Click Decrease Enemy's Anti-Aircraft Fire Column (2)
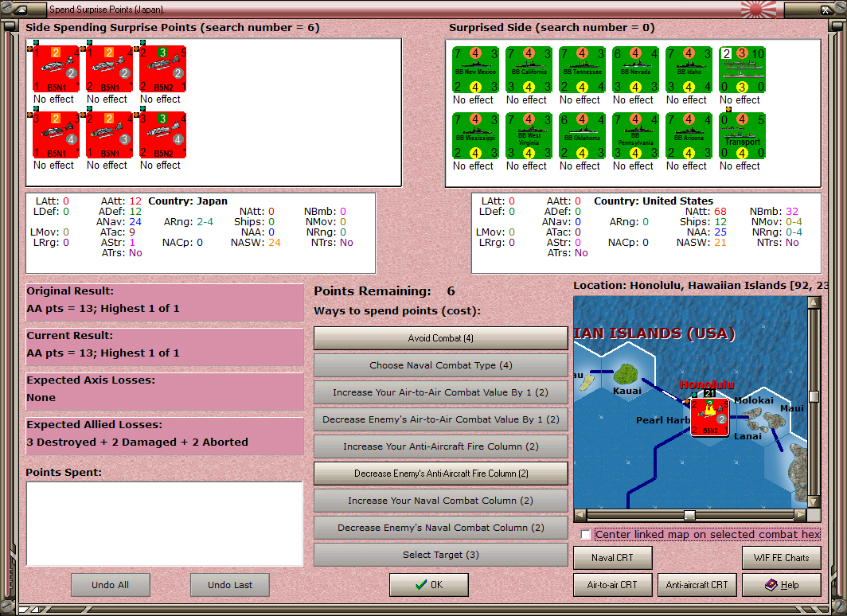Viewport: 847px width, 616px height. tap(441, 474)
